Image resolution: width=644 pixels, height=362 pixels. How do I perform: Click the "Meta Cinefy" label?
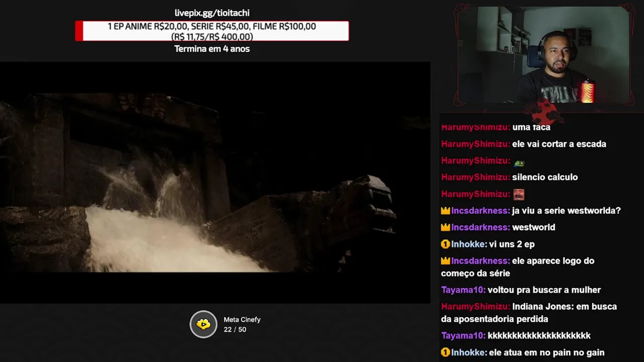click(242, 320)
